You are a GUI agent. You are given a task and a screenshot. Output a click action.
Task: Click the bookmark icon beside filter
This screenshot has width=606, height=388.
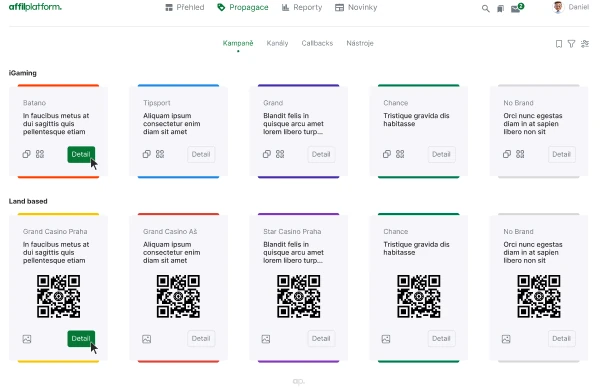559,44
